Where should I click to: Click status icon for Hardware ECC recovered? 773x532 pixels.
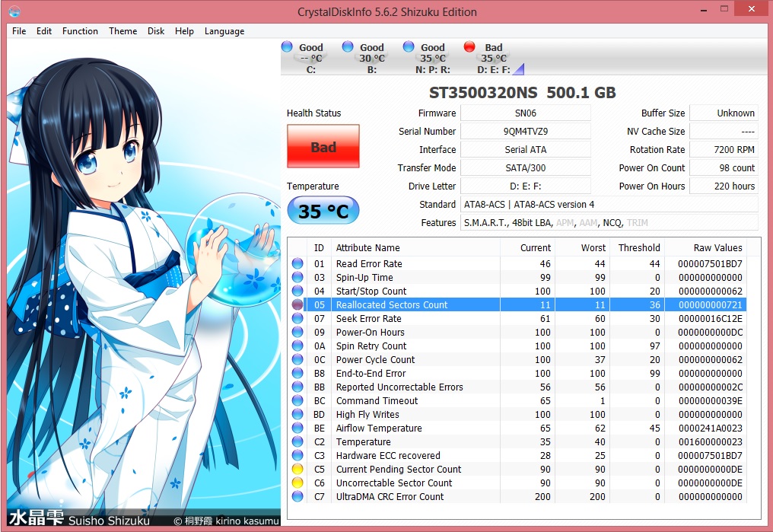(x=297, y=455)
